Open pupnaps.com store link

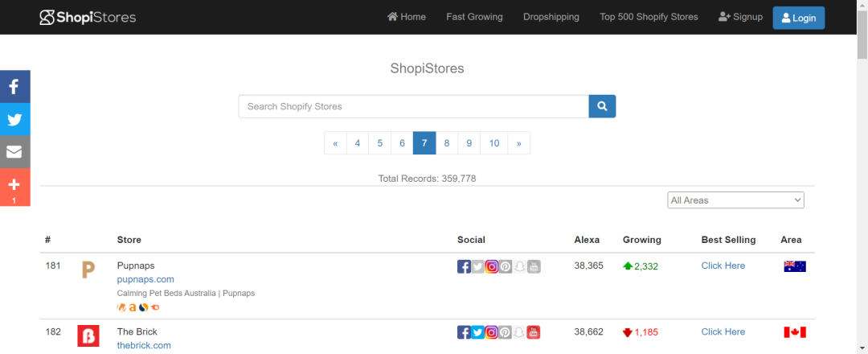(145, 279)
